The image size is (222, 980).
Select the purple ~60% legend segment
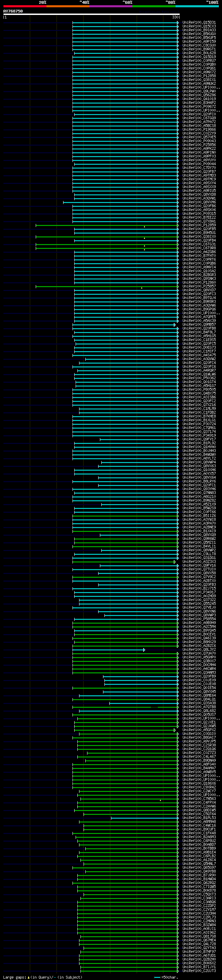point(111,6)
